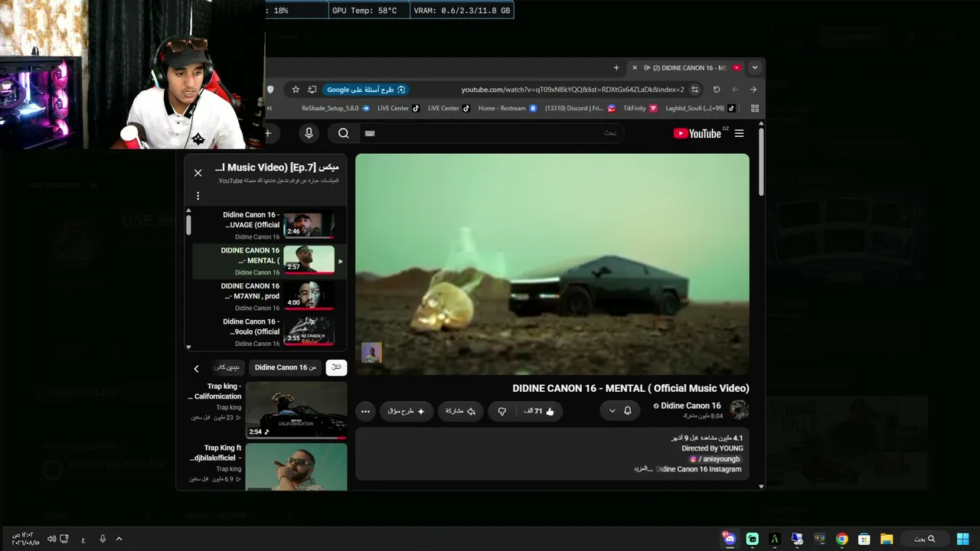Start voice search with the microphone icon
The width and height of the screenshot is (980, 551).
pyautogui.click(x=309, y=133)
